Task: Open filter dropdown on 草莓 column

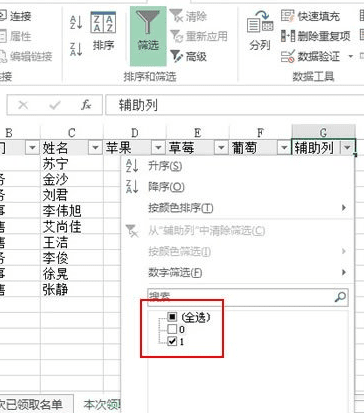Action: tap(221, 147)
